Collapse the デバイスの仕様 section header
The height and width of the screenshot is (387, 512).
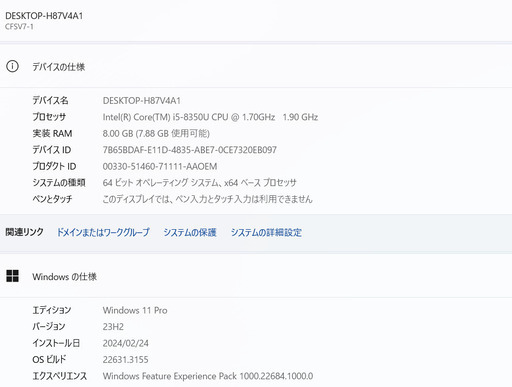click(256, 66)
